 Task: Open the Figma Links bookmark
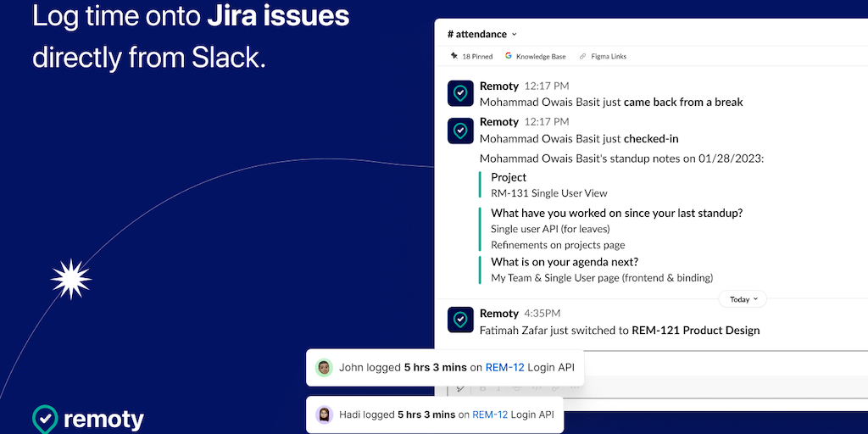(609, 57)
